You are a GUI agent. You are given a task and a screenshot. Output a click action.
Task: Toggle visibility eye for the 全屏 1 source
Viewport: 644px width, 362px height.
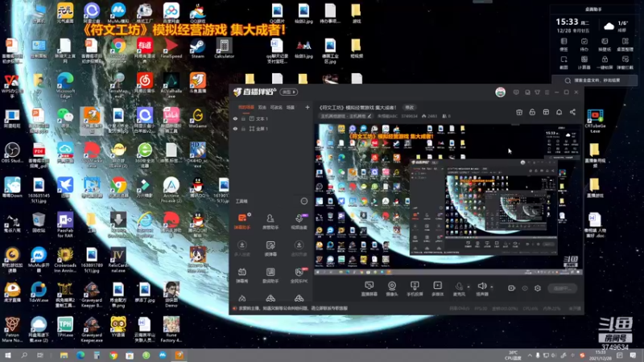point(235,129)
